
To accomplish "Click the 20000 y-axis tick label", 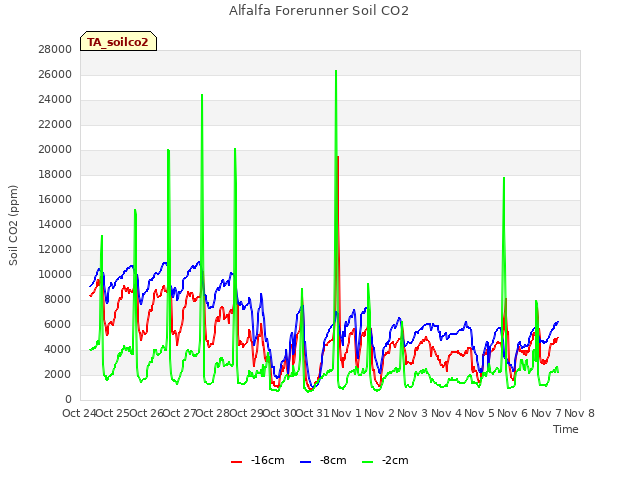I will pyautogui.click(x=55, y=150).
